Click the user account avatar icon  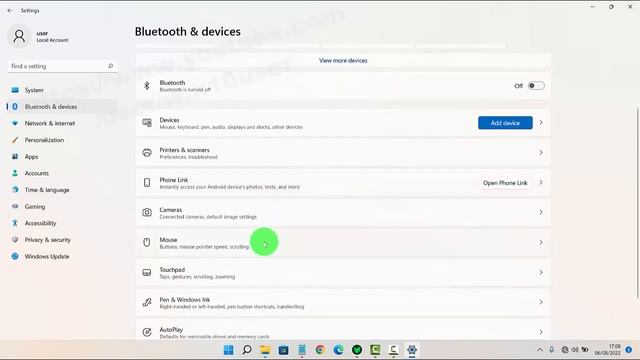coord(19,36)
